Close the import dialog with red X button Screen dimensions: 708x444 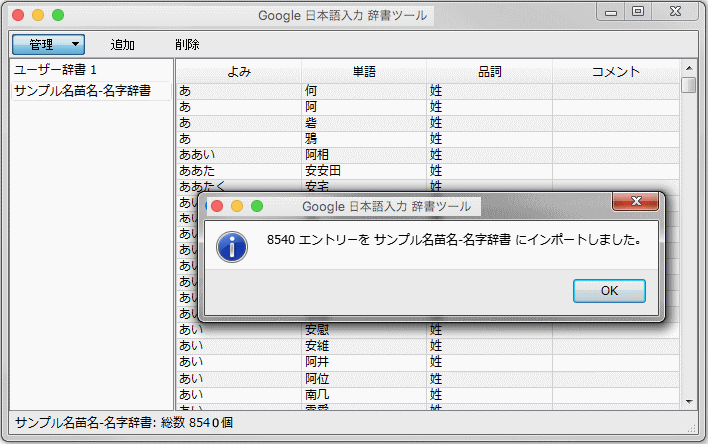point(635,201)
